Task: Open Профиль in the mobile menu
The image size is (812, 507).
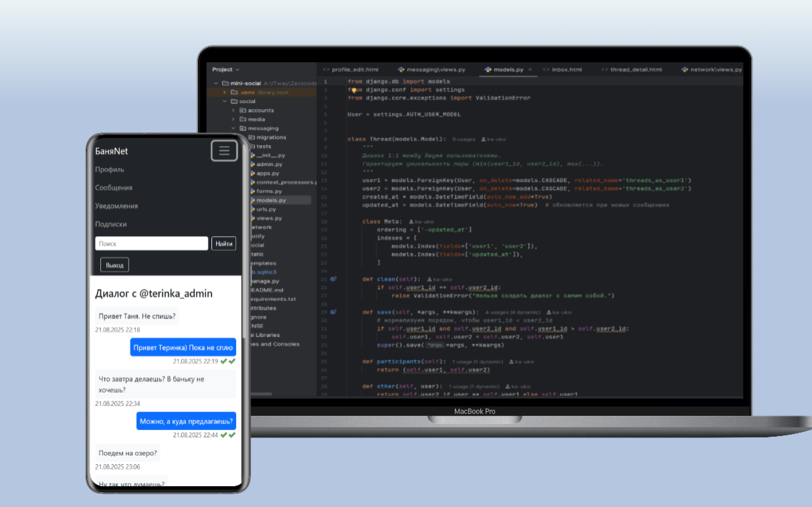Action: pos(110,170)
